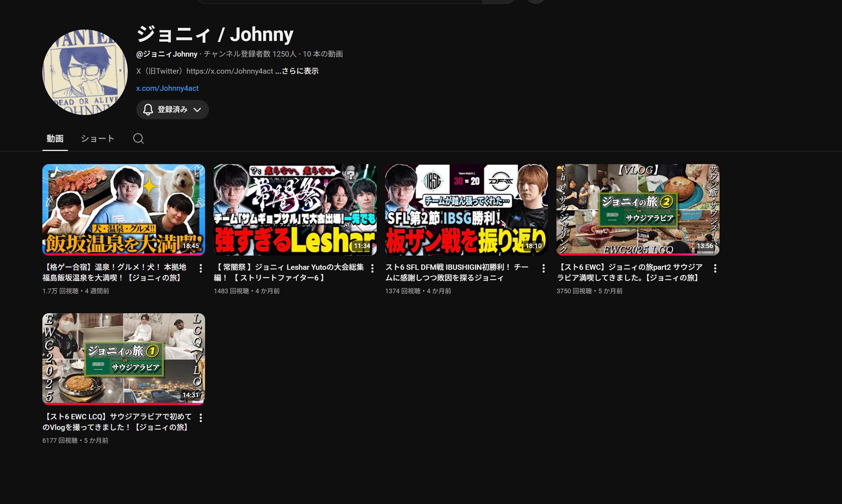The width and height of the screenshot is (842, 504).
Task: Click the 飯坂温泉を大満喫 video thumbnail
Action: [x=124, y=209]
